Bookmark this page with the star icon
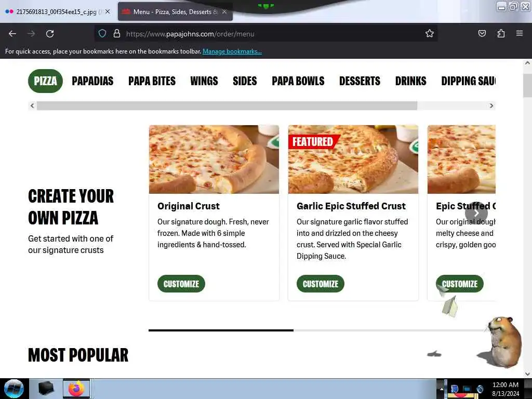Viewport: 532px width, 399px height. (x=430, y=34)
